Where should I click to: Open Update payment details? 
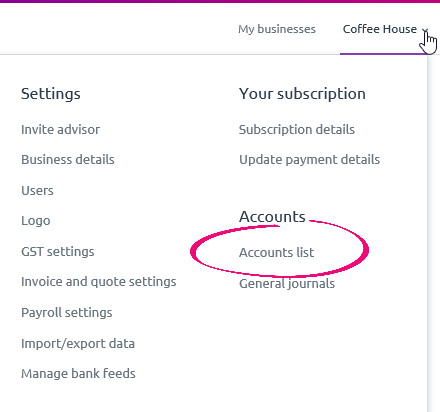click(x=309, y=159)
